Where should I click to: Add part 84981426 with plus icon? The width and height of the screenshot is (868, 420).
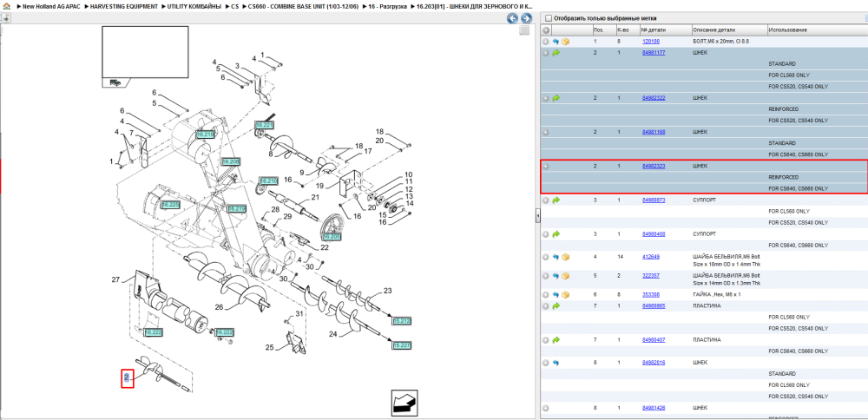[546, 408]
